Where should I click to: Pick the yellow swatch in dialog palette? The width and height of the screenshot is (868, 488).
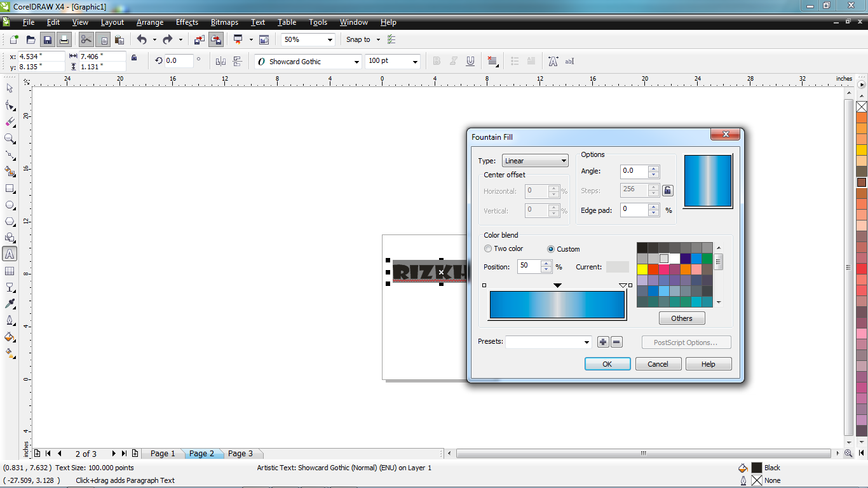642,269
